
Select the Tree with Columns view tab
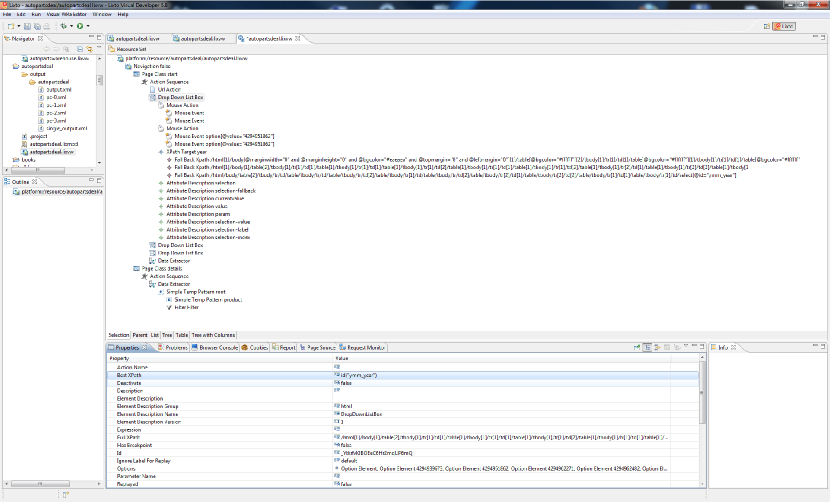213,335
